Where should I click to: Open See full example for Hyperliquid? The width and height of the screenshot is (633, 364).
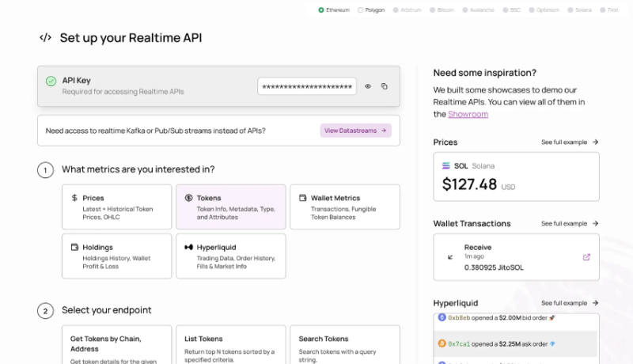pyautogui.click(x=570, y=303)
